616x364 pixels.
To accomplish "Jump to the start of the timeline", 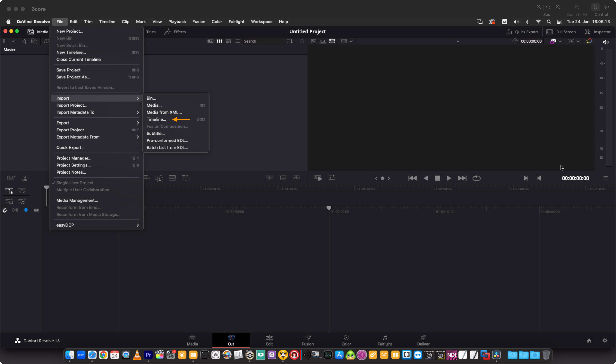I will [x=412, y=178].
